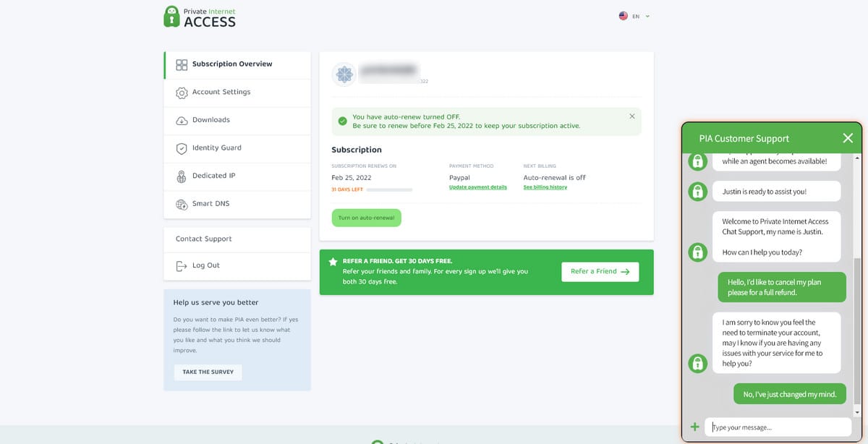The width and height of the screenshot is (868, 444).
Task: Click the star icon in referral banner
Action: click(x=333, y=261)
